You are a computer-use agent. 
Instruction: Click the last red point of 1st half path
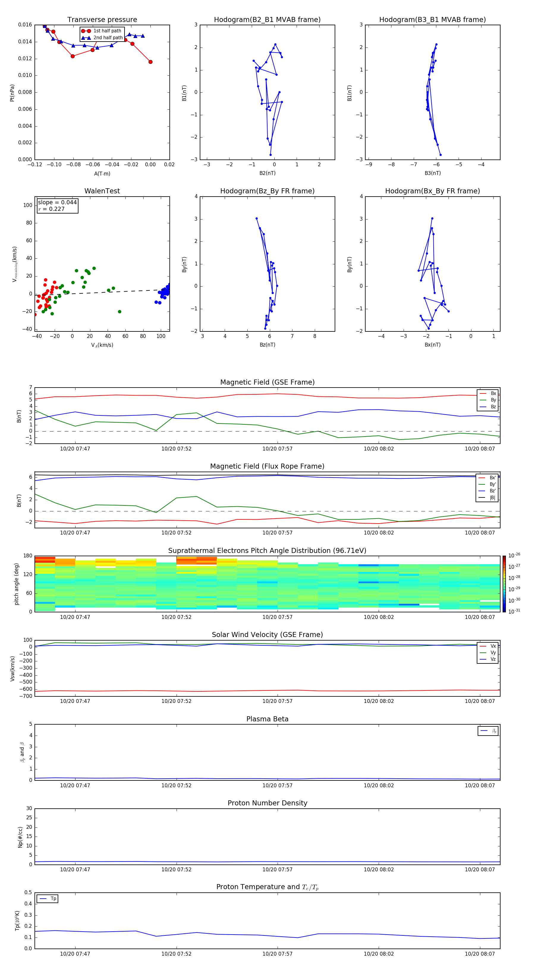tap(150, 62)
